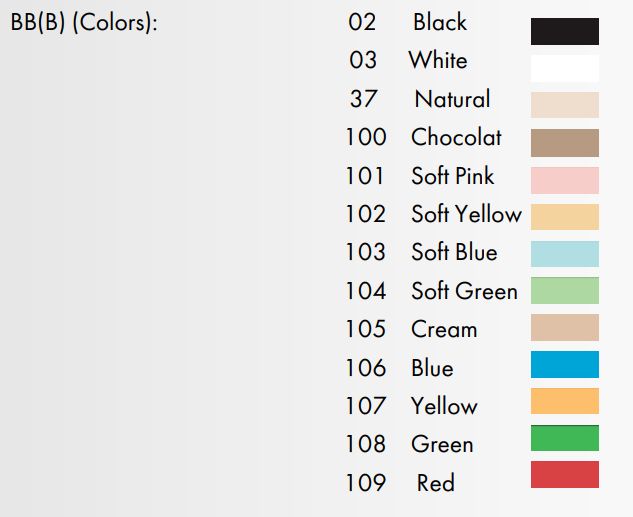Click the Soft Yellow swatch
This screenshot has height=517, width=633.
coord(564,217)
